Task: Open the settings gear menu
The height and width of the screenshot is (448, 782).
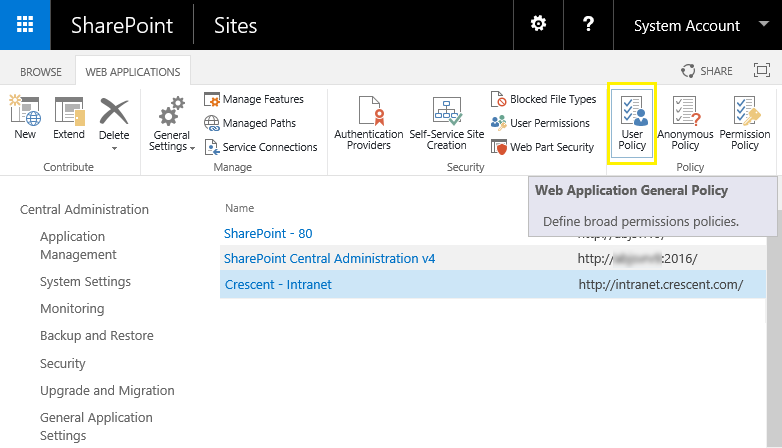Action: tap(538, 23)
